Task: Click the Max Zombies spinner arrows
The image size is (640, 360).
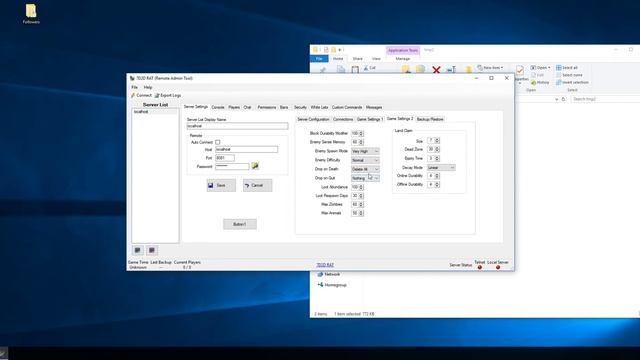Action: (361, 204)
